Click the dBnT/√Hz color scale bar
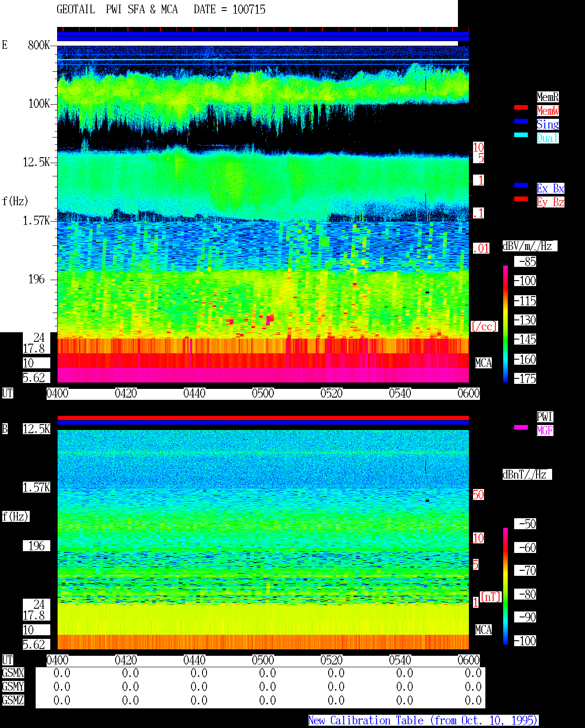This screenshot has width=585, height=728. click(x=505, y=586)
